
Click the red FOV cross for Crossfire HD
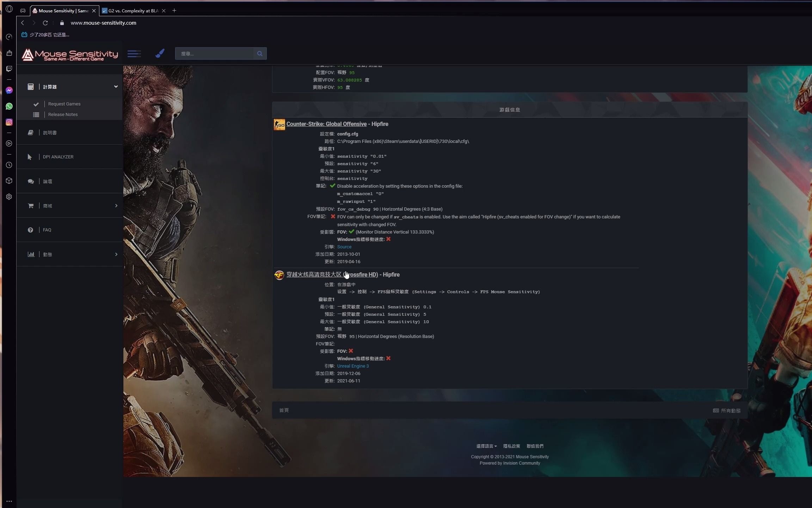tap(350, 351)
